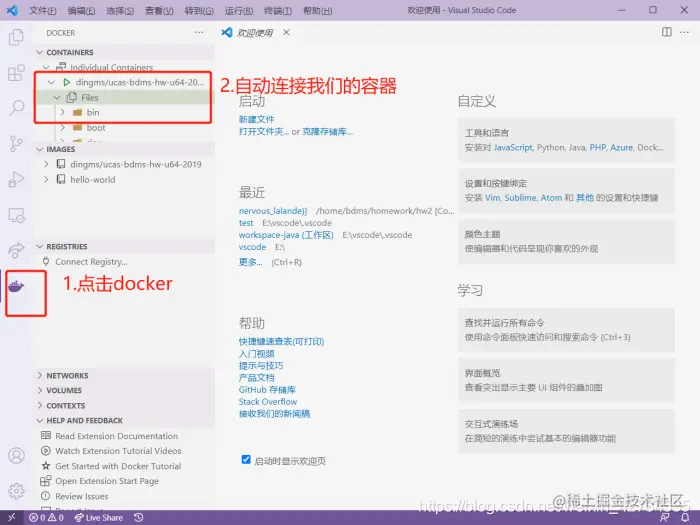700x525 pixels.
Task: Open errors and warnings in status bar
Action: pos(46,517)
